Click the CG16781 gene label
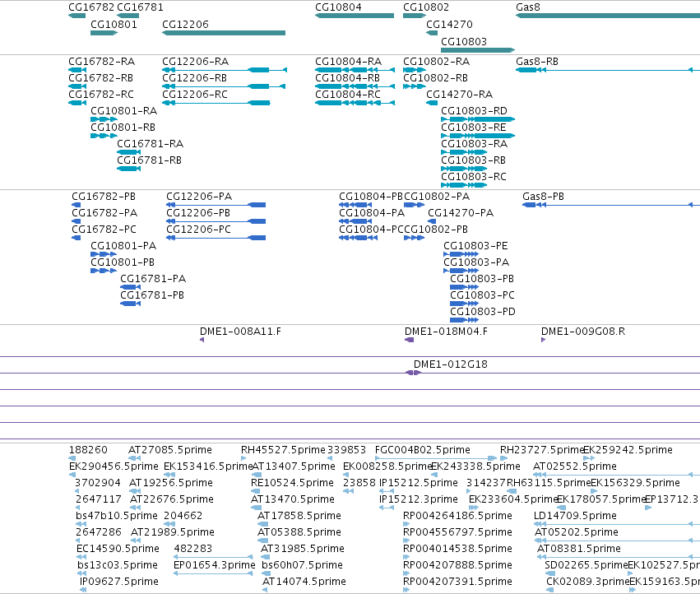Viewport: 700px width, 594px height. pyautogui.click(x=140, y=7)
